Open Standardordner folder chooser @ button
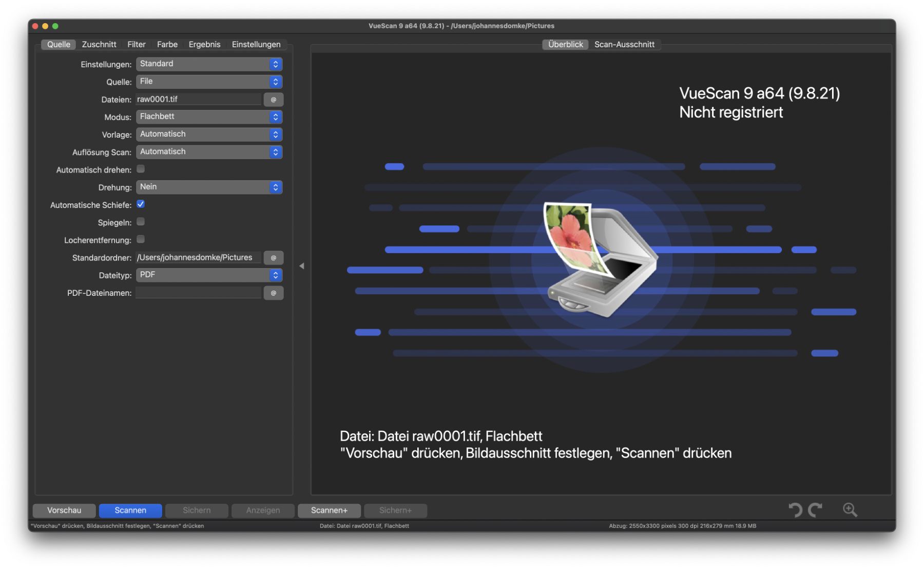Viewport: 924px width, 569px height. point(274,258)
